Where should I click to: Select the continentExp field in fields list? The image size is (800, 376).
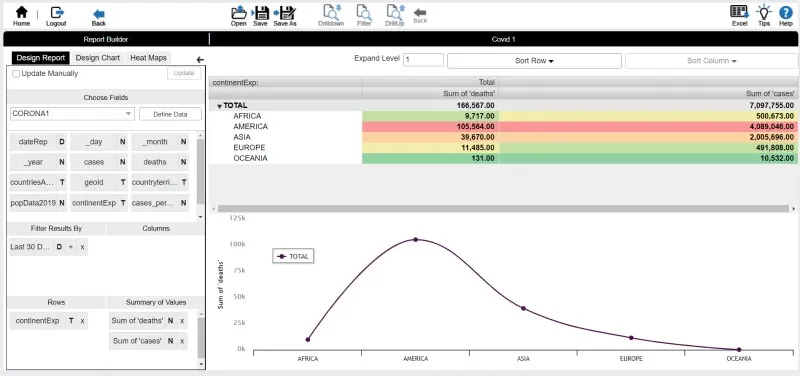(98, 203)
